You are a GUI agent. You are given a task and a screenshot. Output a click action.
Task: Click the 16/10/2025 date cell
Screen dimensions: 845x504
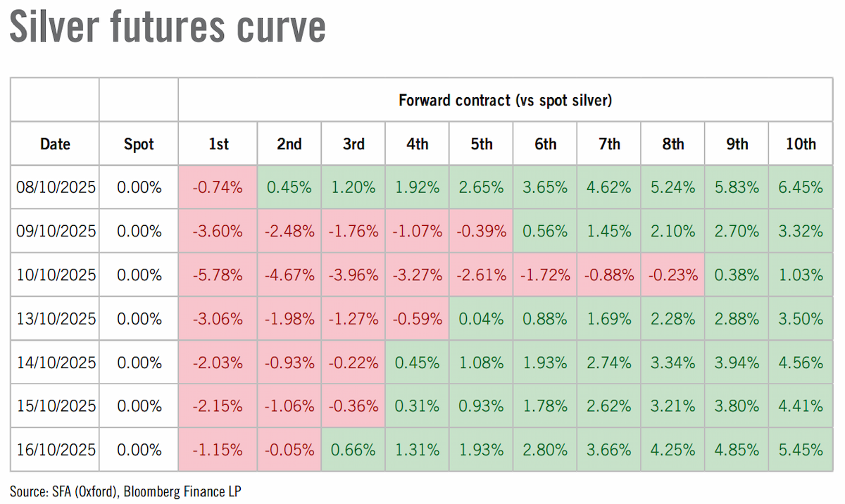point(55,449)
